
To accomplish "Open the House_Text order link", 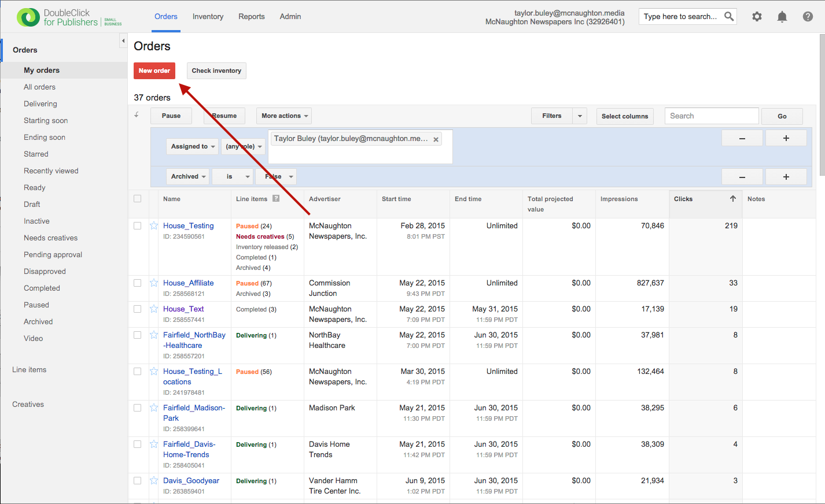I will (183, 309).
